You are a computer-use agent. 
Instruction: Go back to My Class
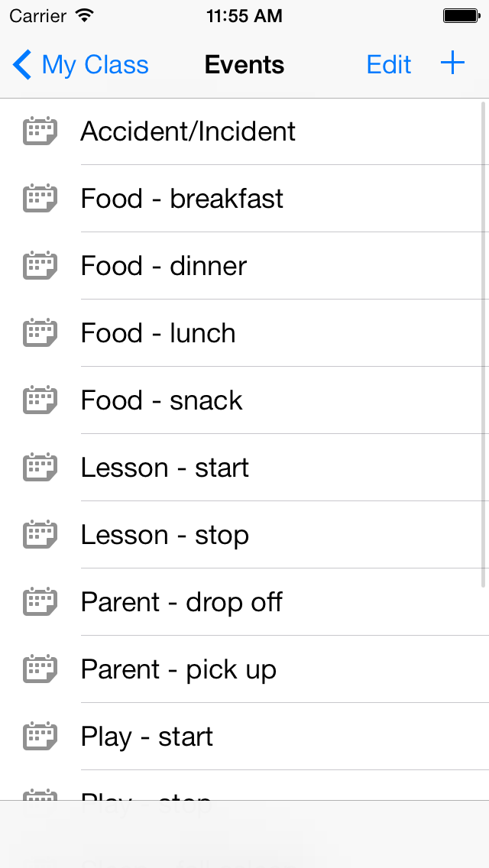coord(81,65)
